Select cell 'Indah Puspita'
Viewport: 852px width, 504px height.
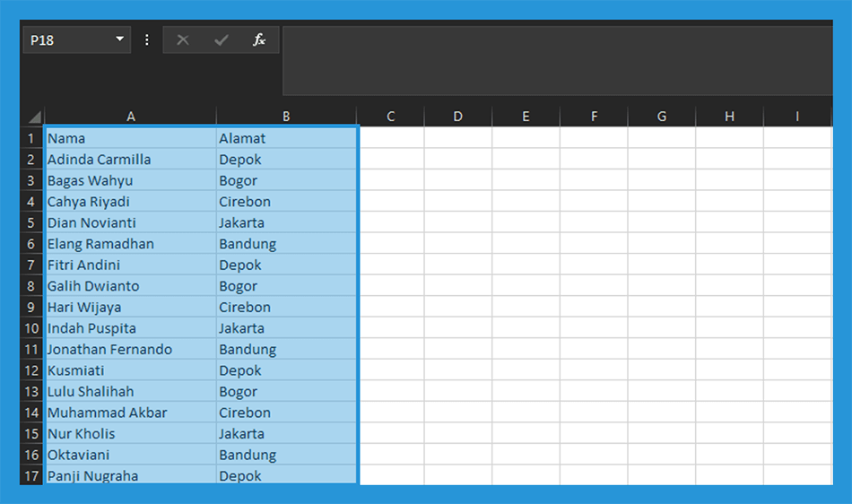[130, 328]
